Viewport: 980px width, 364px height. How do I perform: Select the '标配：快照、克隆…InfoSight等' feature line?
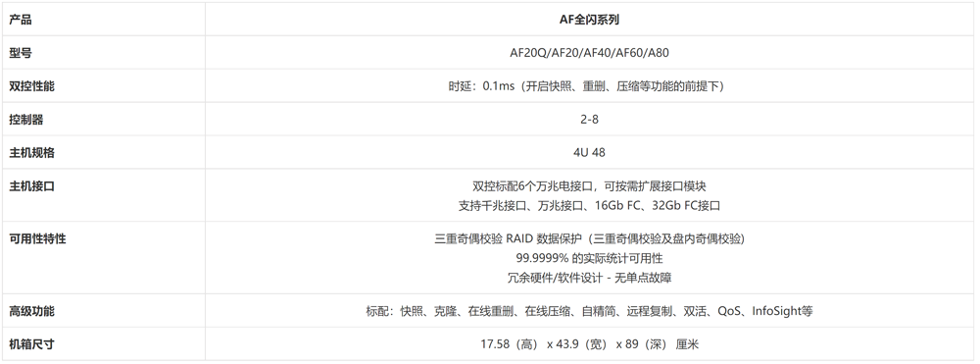point(589,311)
